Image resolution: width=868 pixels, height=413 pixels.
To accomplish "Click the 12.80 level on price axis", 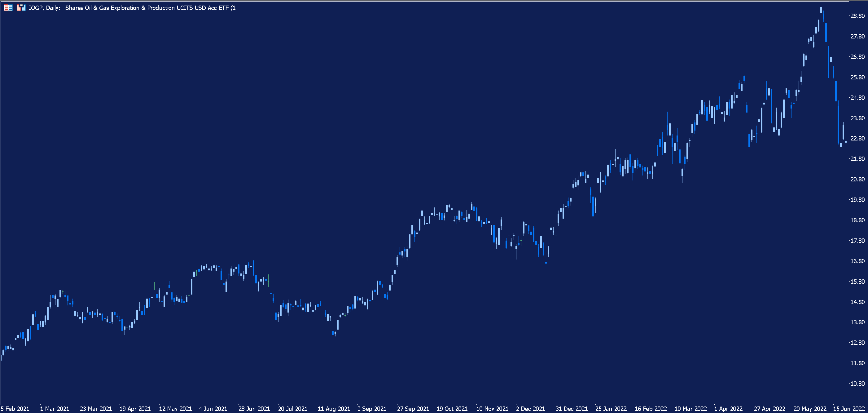I will coord(857,343).
